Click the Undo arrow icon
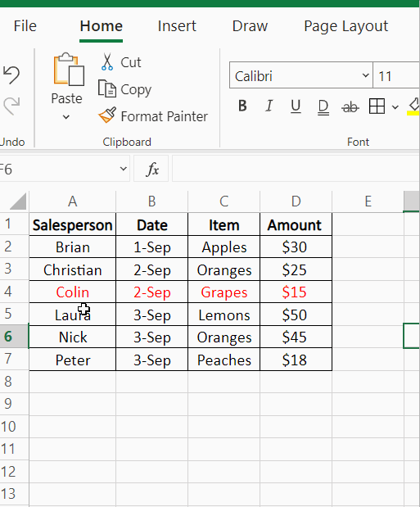Viewport: 420px width, 507px height. pos(11,75)
